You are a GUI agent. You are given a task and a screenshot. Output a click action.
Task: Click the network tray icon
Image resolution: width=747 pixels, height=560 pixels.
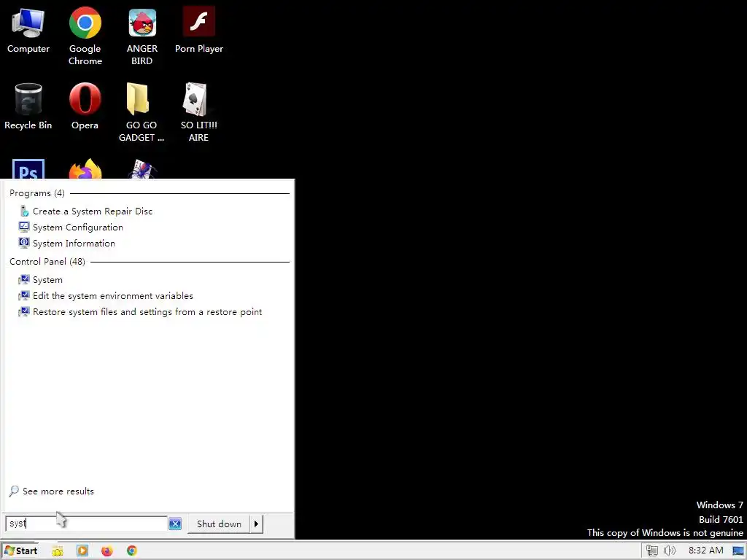(x=651, y=551)
